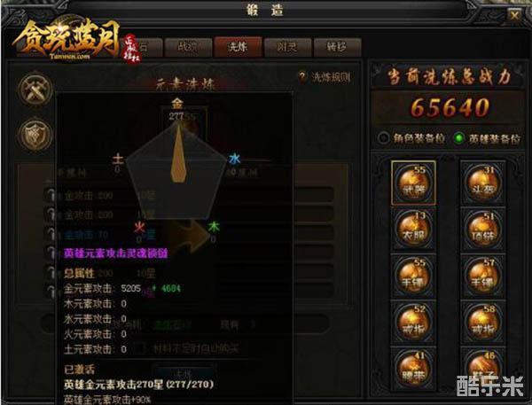Select the left 手镯 slot level 55
The height and width of the screenshot is (405, 532).
pyautogui.click(x=413, y=276)
